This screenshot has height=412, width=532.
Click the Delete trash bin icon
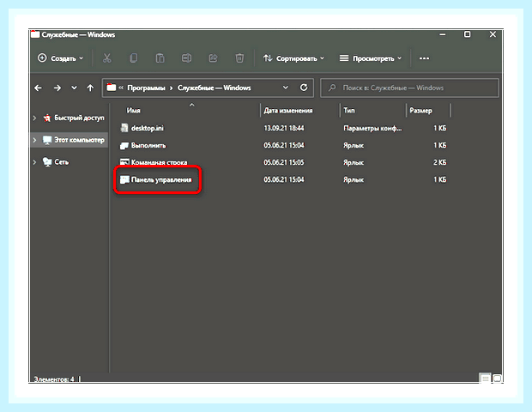point(239,58)
